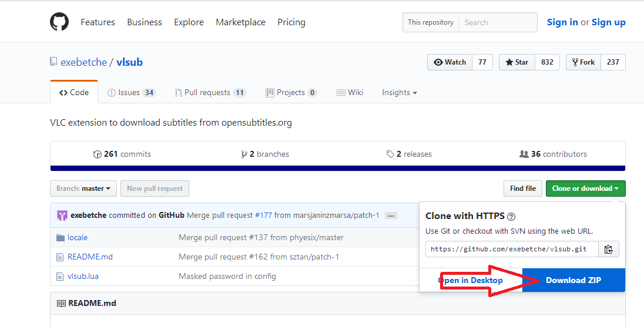Open pull request #177 link

tap(263, 215)
